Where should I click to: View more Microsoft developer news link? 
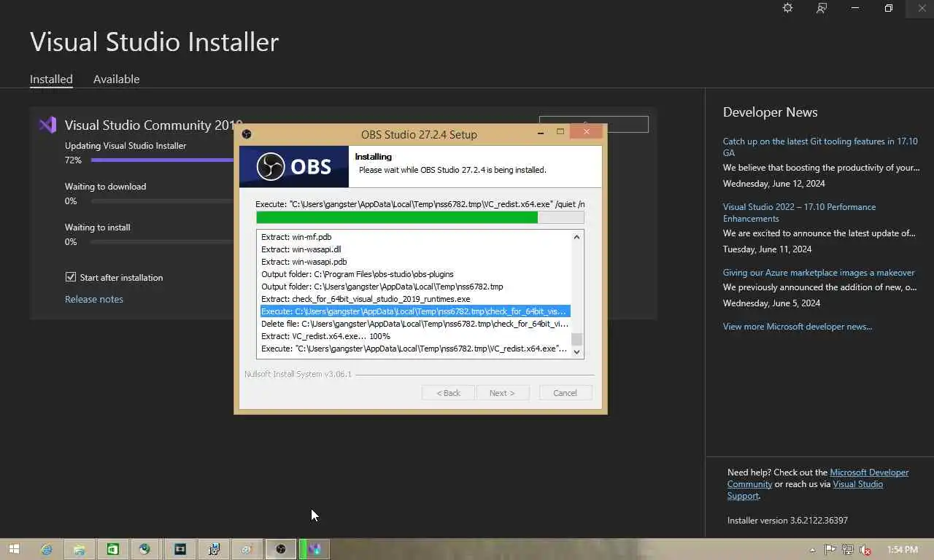click(x=798, y=326)
